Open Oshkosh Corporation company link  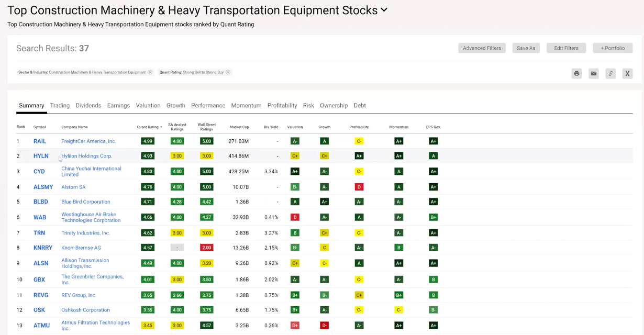tap(86, 310)
